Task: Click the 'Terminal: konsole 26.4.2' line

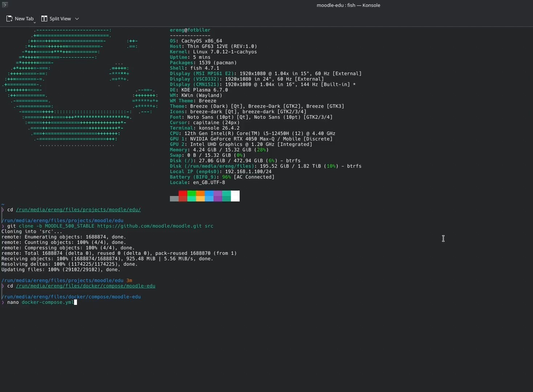Action: pyautogui.click(x=205, y=128)
